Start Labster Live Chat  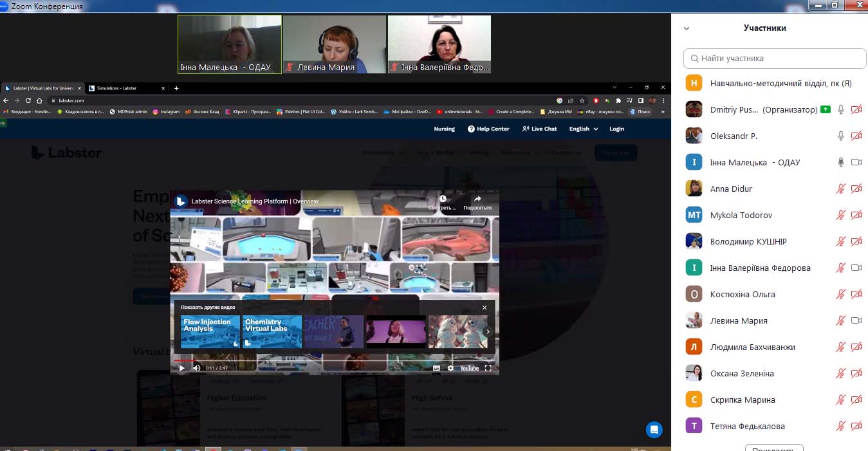click(x=539, y=129)
